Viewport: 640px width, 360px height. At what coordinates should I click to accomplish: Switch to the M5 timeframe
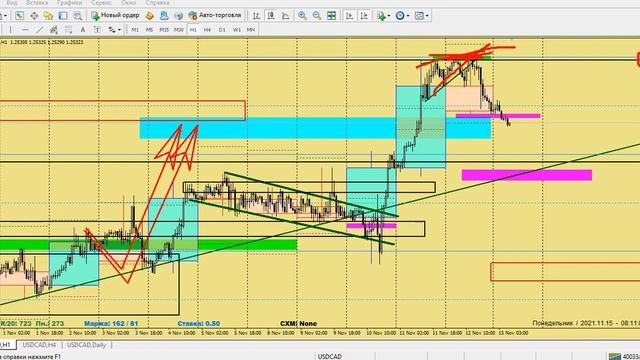click(x=149, y=30)
